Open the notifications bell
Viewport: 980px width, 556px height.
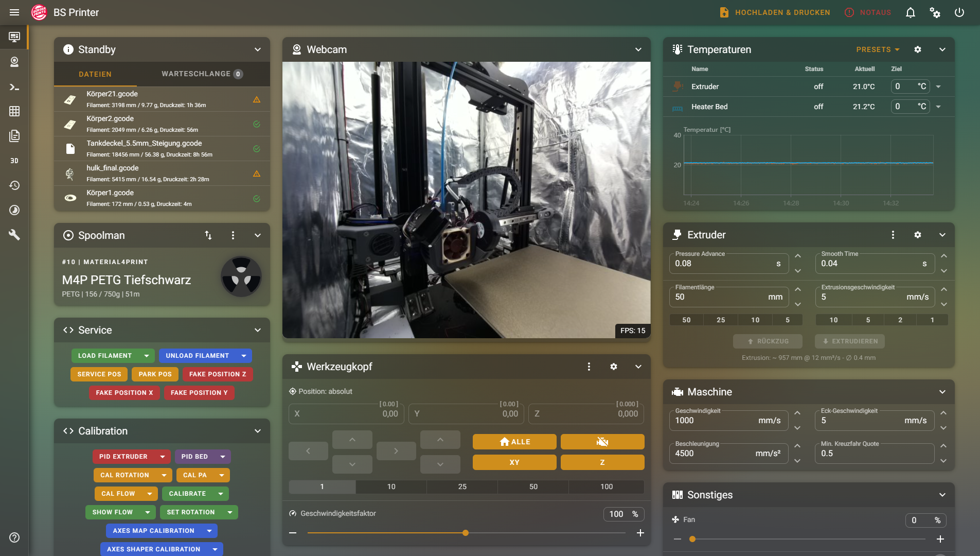(x=910, y=12)
